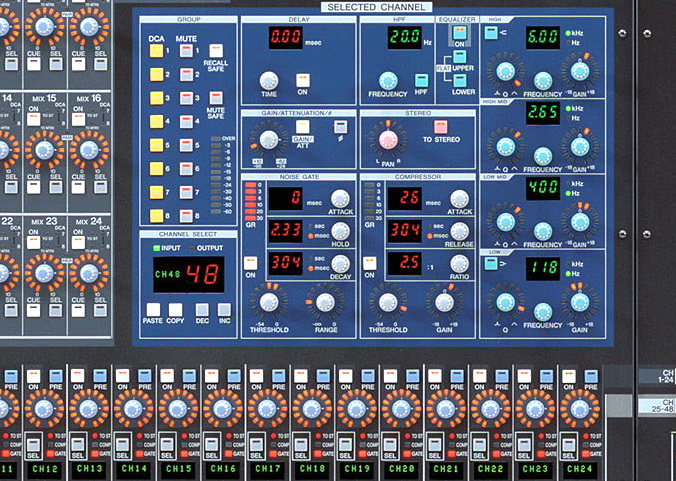Click the Compressor RATIO knob
This screenshot has height=481, width=676.
459,262
